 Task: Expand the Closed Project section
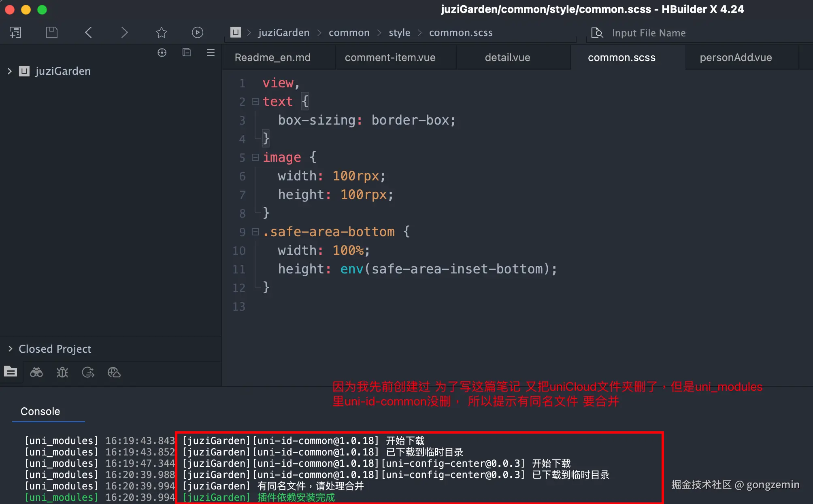11,349
